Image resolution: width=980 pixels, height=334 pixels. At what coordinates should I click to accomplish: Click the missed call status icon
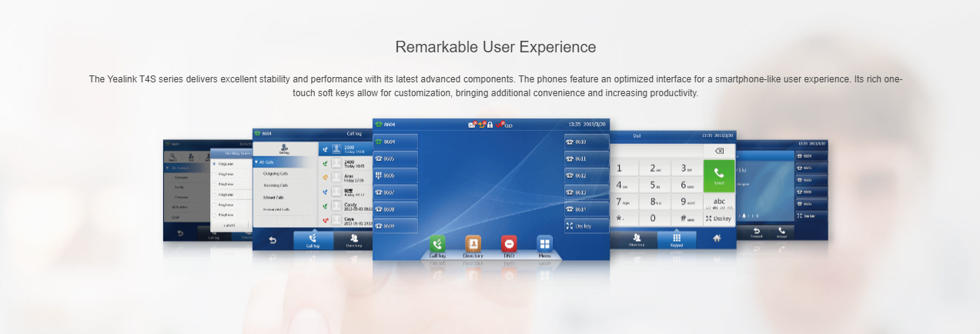(500, 124)
